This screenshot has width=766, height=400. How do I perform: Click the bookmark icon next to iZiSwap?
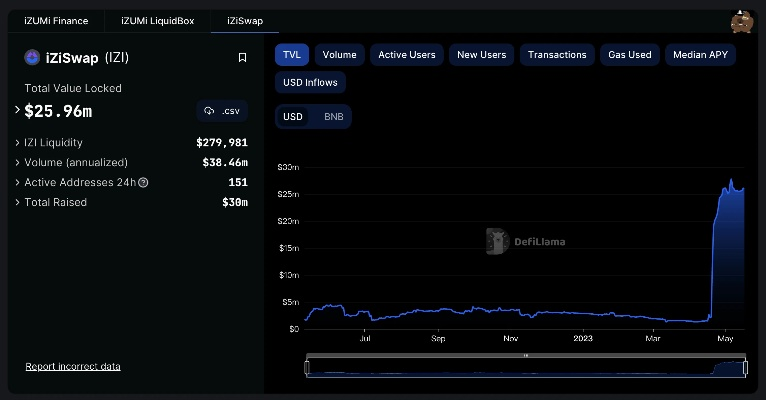[242, 58]
